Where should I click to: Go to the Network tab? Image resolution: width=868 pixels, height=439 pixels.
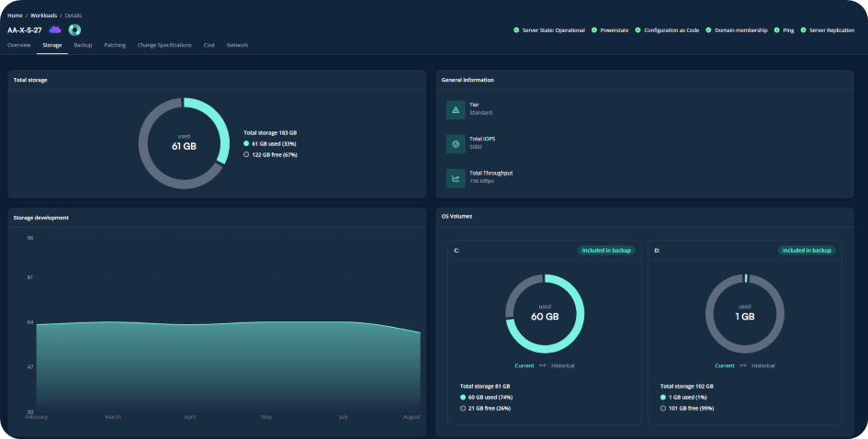[237, 45]
